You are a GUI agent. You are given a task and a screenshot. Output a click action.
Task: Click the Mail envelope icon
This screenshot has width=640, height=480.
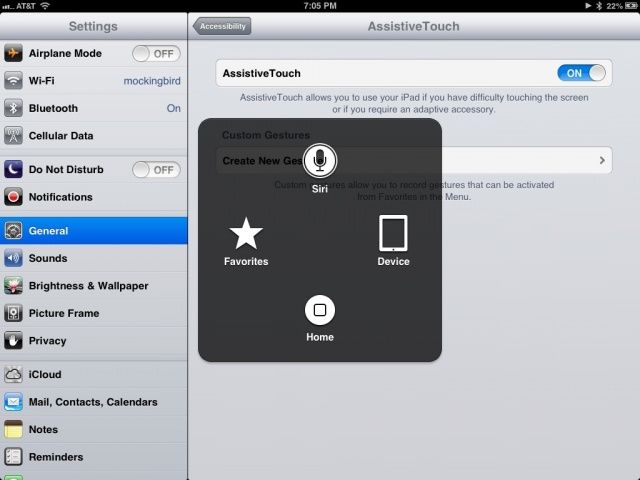click(x=13, y=402)
